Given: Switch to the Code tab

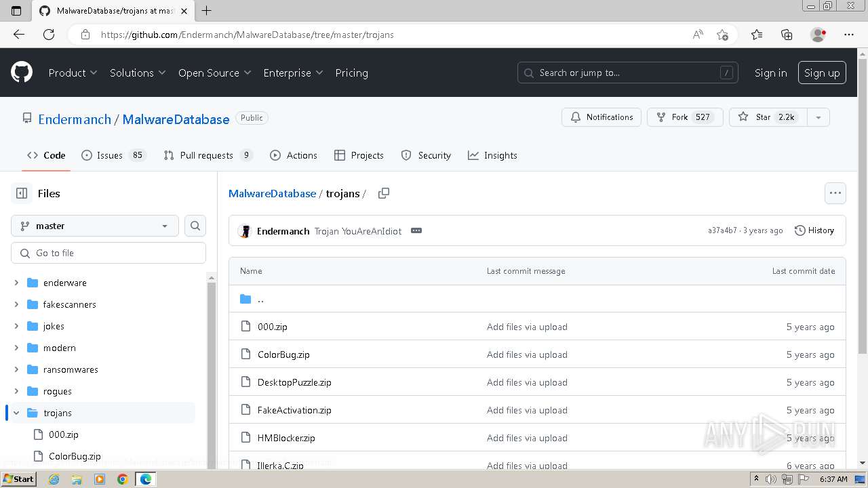Looking at the screenshot, I should [46, 155].
